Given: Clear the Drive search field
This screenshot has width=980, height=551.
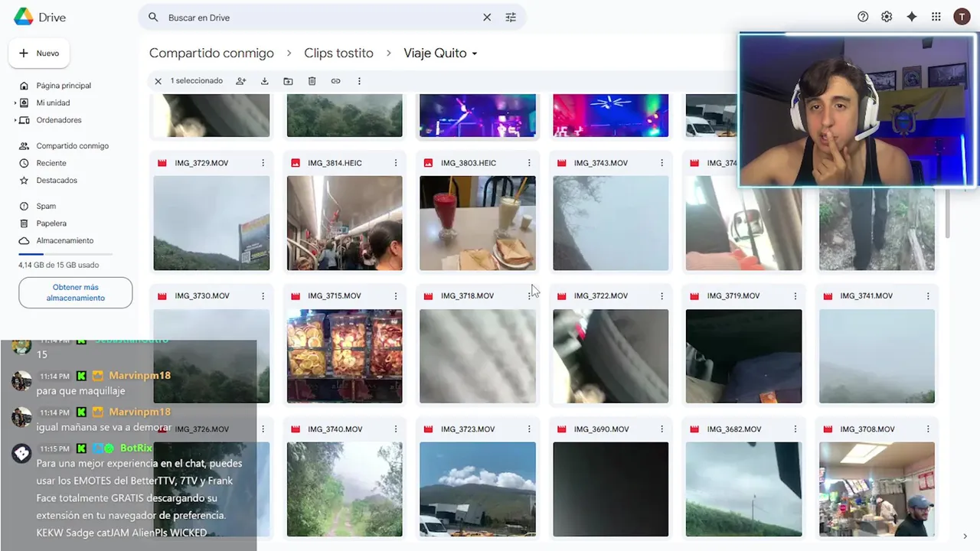Looking at the screenshot, I should click(x=487, y=18).
